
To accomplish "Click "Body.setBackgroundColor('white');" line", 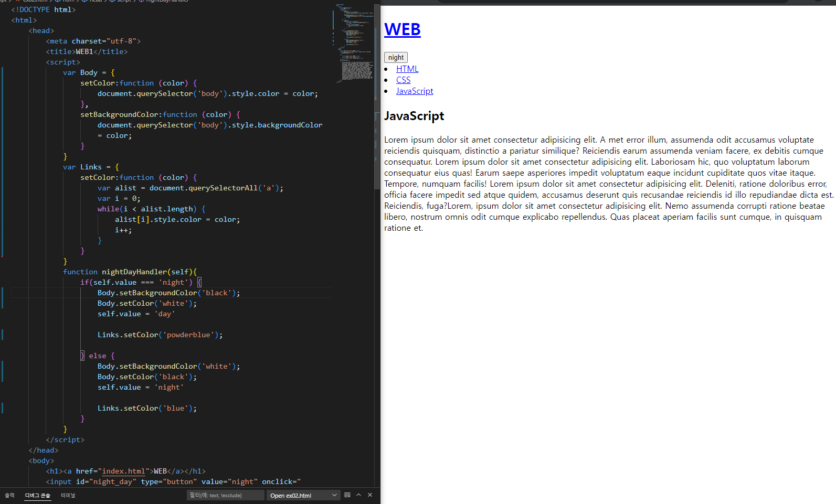I will point(169,366).
